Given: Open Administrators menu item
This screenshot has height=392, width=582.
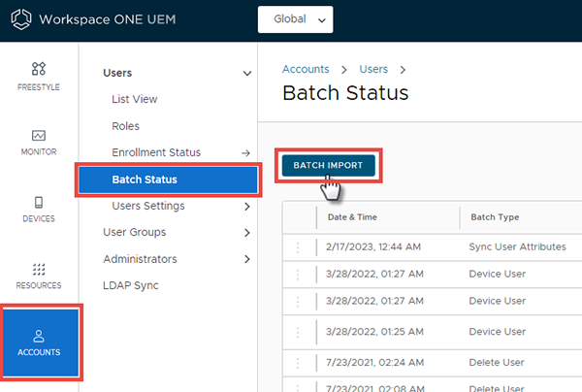Looking at the screenshot, I should point(141,259).
